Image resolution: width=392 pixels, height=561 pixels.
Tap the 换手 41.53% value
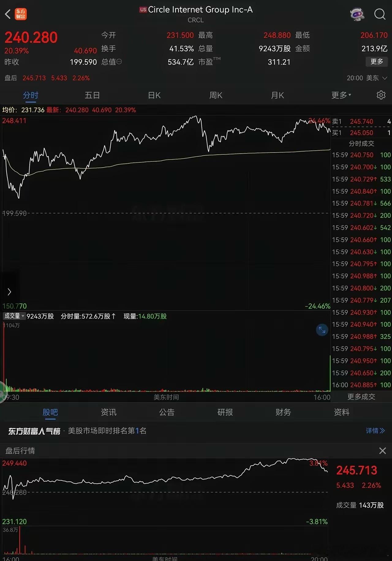(181, 48)
